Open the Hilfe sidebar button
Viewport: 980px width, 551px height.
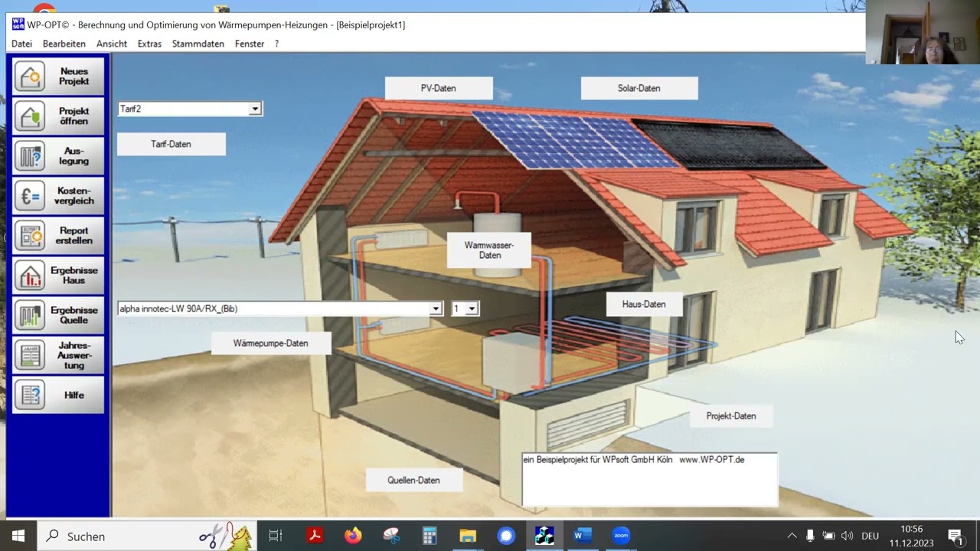[58, 395]
